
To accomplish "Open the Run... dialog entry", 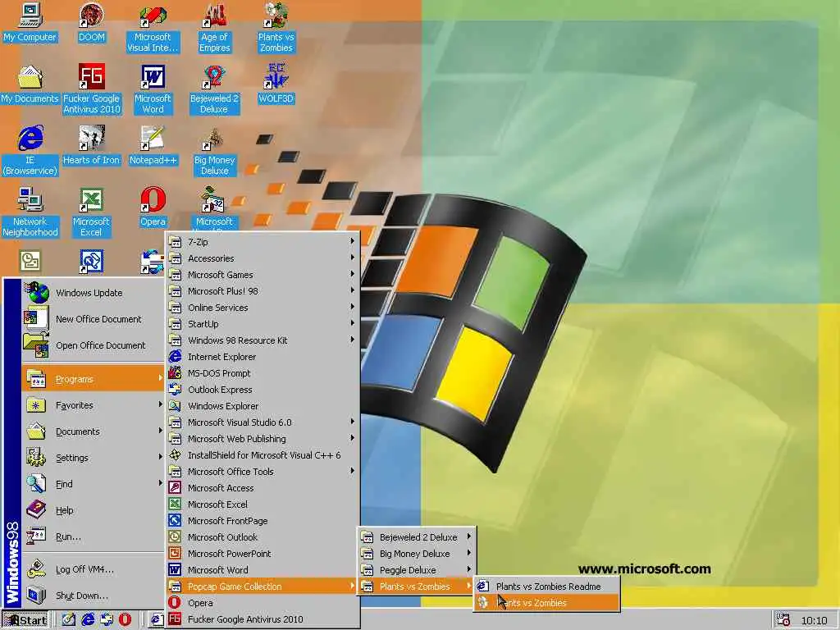I will point(94,536).
